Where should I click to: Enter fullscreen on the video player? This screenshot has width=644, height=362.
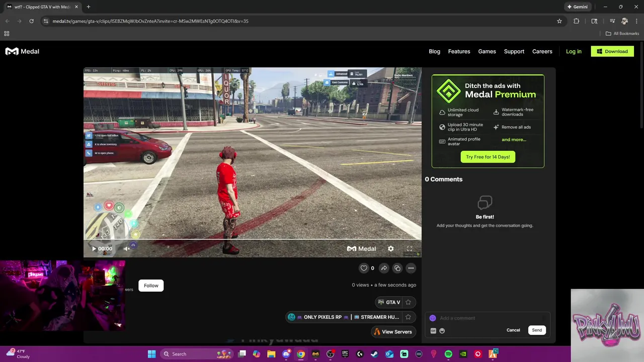coord(410,248)
